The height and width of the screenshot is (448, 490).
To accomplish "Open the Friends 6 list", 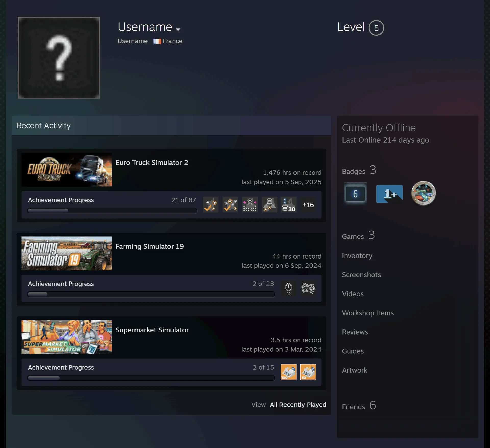I will (x=359, y=406).
